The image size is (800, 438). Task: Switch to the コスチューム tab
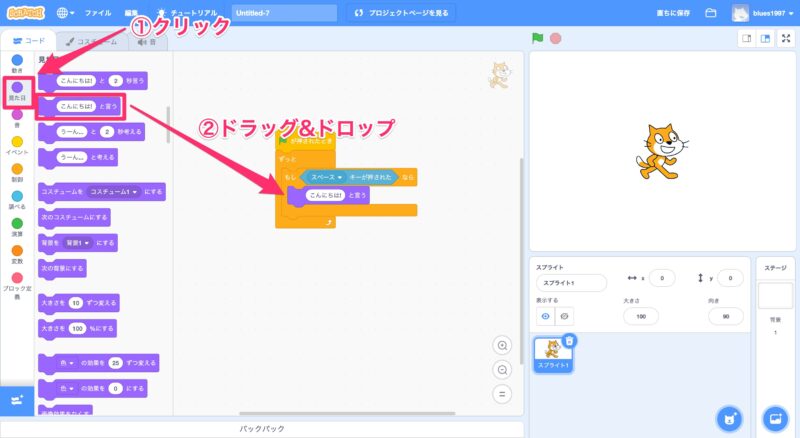pos(93,41)
